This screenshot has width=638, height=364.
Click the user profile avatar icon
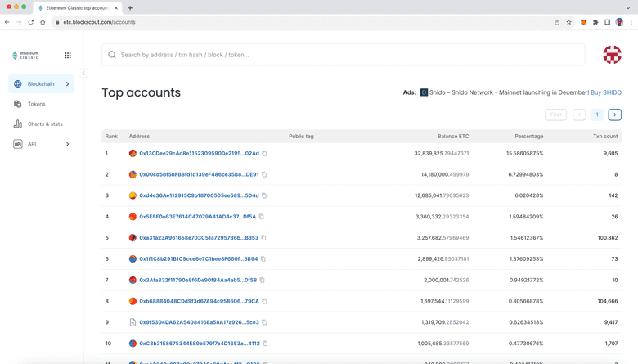[x=612, y=55]
